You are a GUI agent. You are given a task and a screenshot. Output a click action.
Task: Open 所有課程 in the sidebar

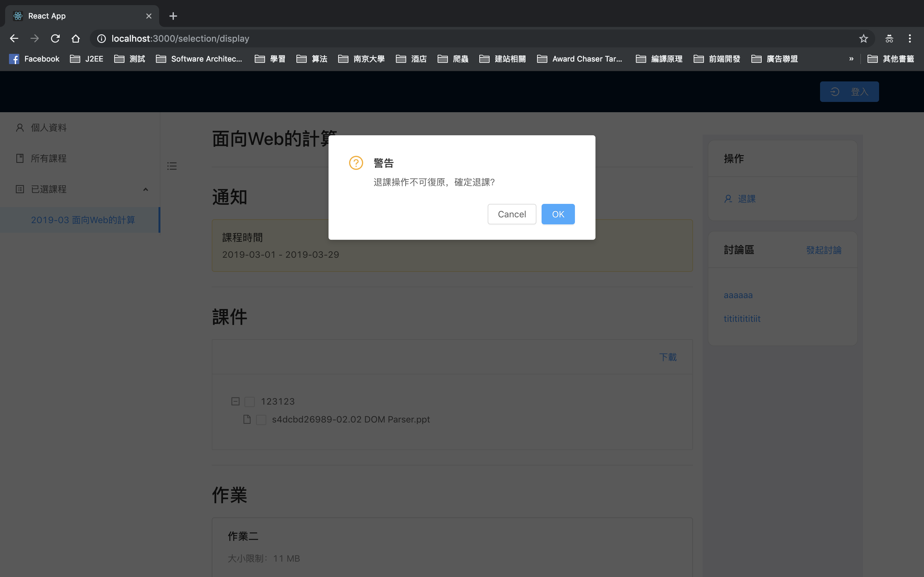(48, 158)
